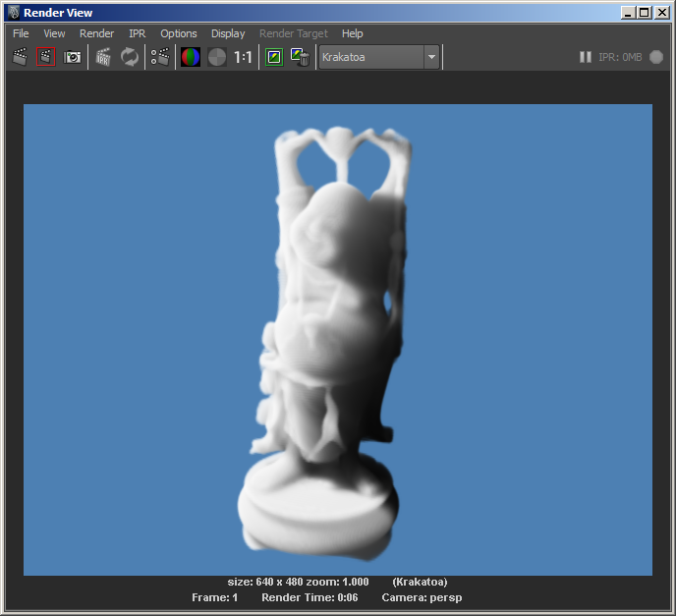This screenshot has height=616, width=676.
Task: Open the Help menu
Action: 352,33
